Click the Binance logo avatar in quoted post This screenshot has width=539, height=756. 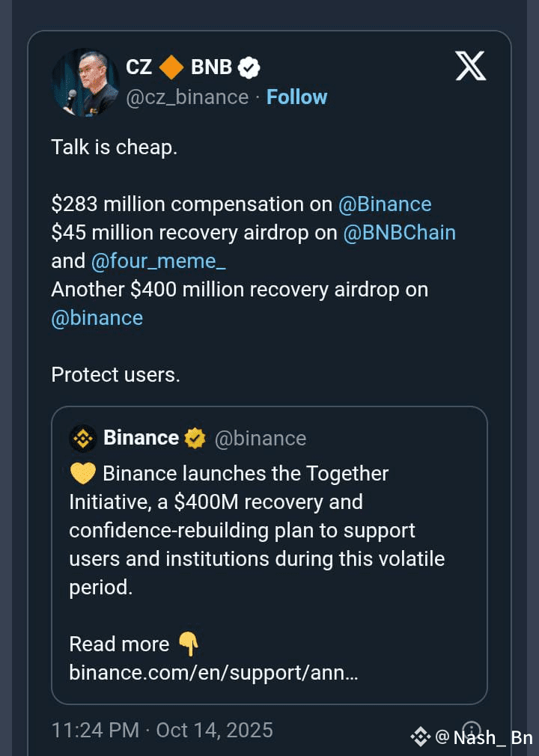83,439
